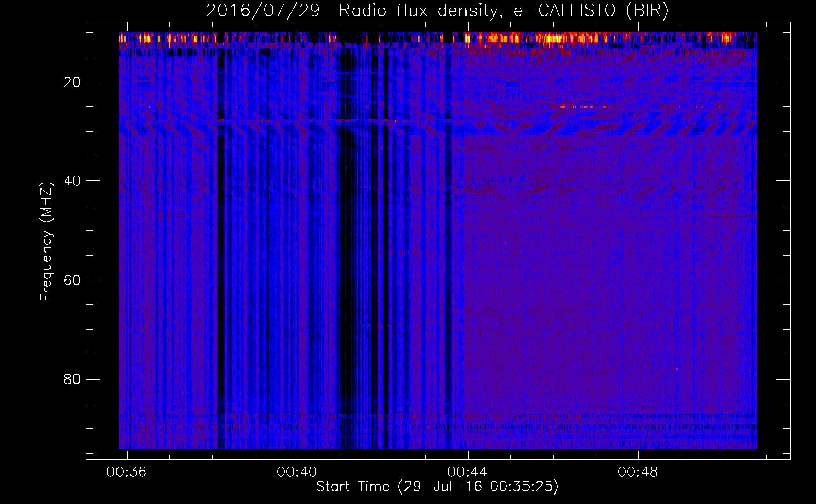Screen dimensions: 816x504
Task: Click the plot title "2016/07/29 Radio flux density, e-CALLISTO (BIR)"
Action: (437, 10)
